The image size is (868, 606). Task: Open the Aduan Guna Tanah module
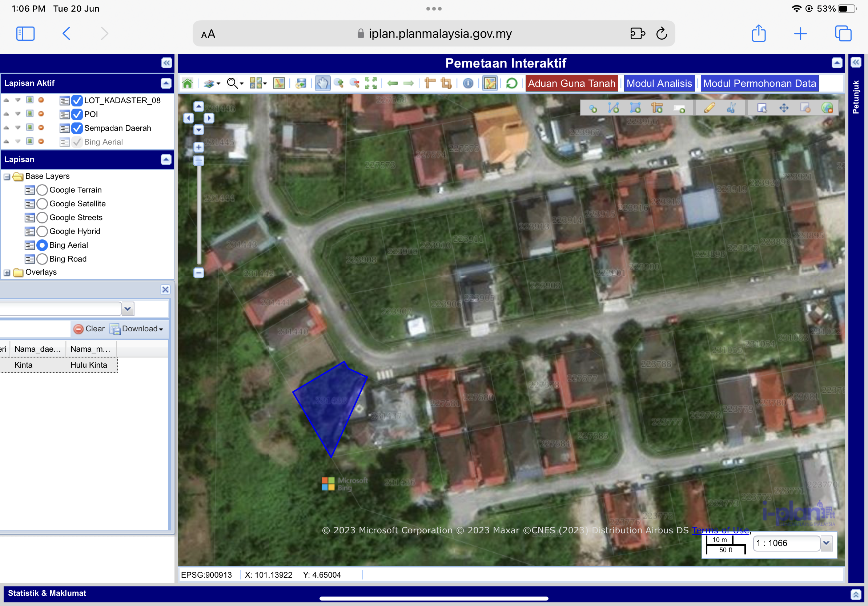[x=571, y=83]
